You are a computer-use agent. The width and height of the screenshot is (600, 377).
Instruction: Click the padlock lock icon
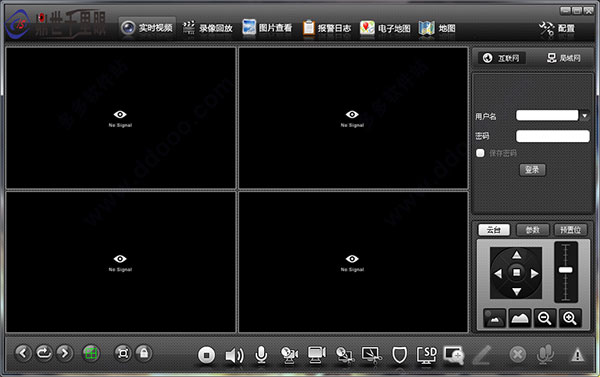pyautogui.click(x=143, y=353)
